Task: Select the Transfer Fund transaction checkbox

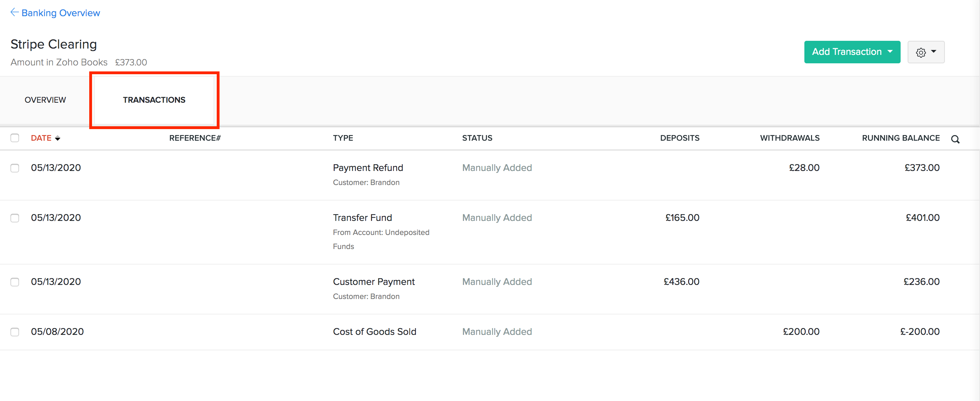Action: [14, 218]
